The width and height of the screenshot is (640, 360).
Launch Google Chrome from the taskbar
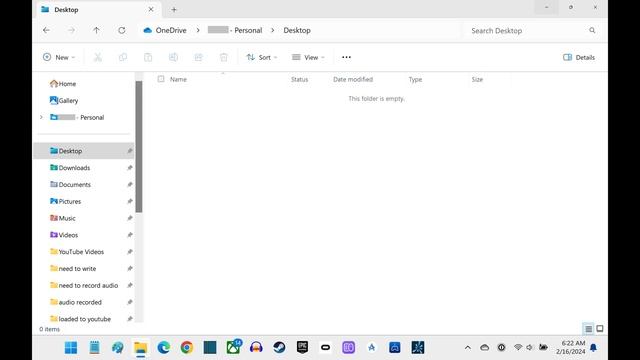[187, 347]
